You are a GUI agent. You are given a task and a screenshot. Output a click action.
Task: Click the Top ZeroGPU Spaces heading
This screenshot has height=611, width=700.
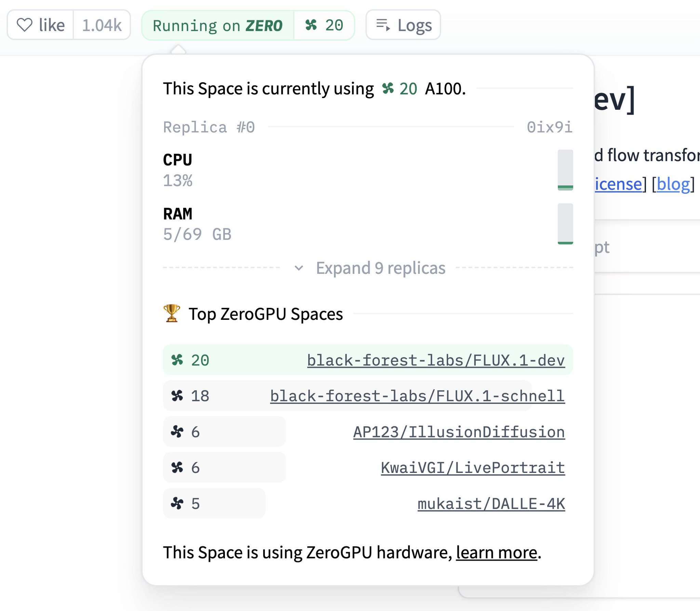click(266, 314)
